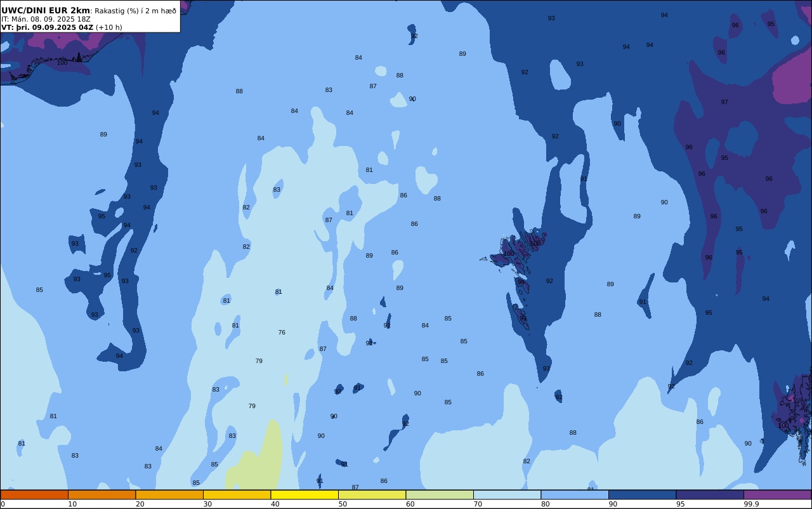Select the light blue 80–90 legend swatch
Viewport: 812px width, 509px height.
tap(575, 494)
